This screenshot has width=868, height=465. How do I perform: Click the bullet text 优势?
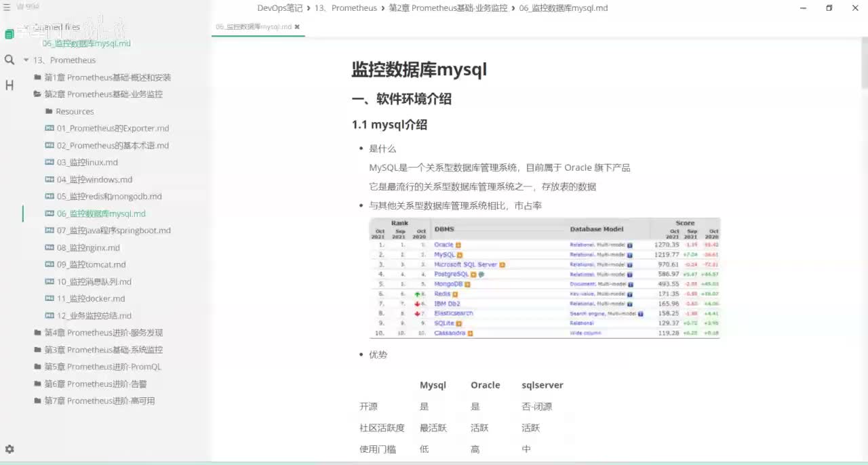(378, 355)
